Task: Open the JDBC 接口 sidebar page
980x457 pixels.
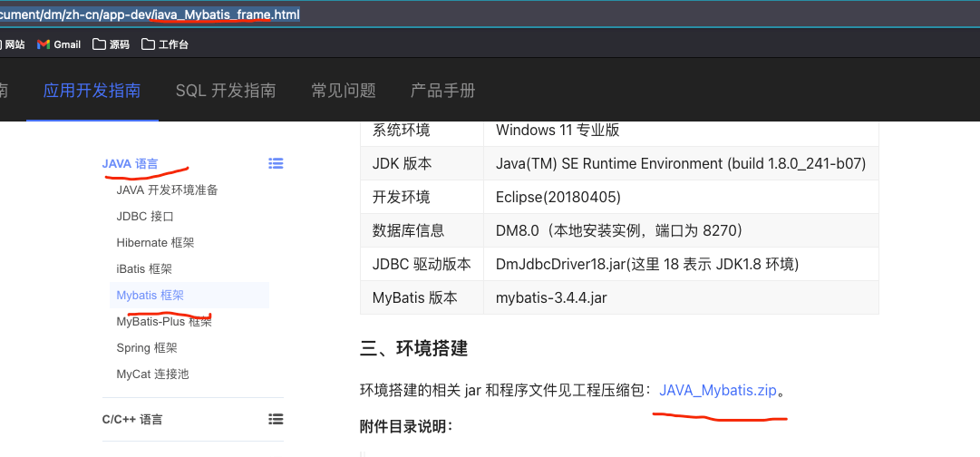Action: 144,217
